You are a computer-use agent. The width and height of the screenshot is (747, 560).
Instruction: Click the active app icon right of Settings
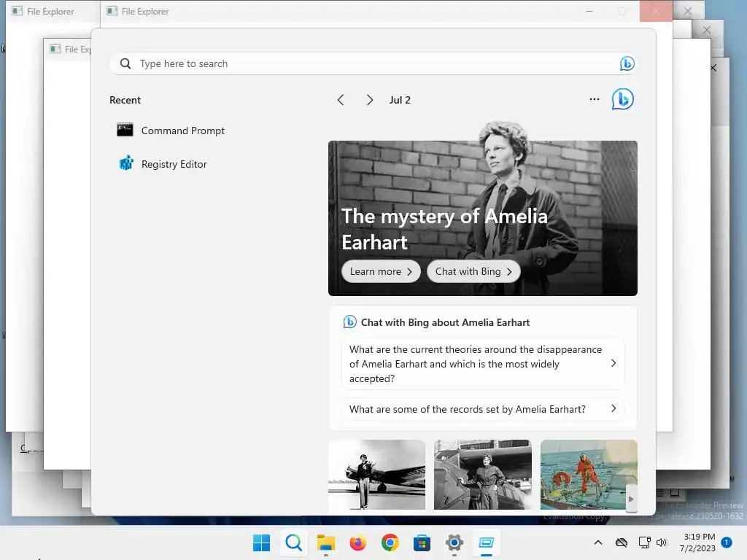(487, 542)
